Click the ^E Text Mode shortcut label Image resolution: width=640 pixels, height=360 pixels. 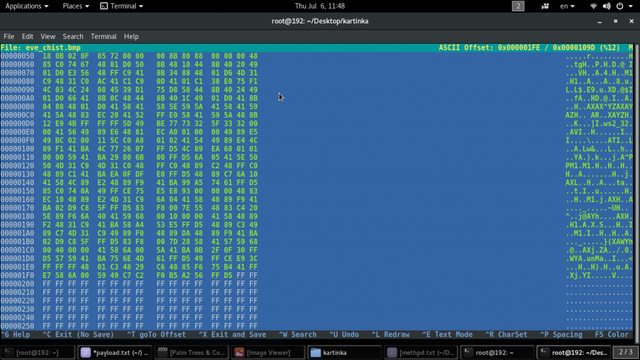coord(447,334)
